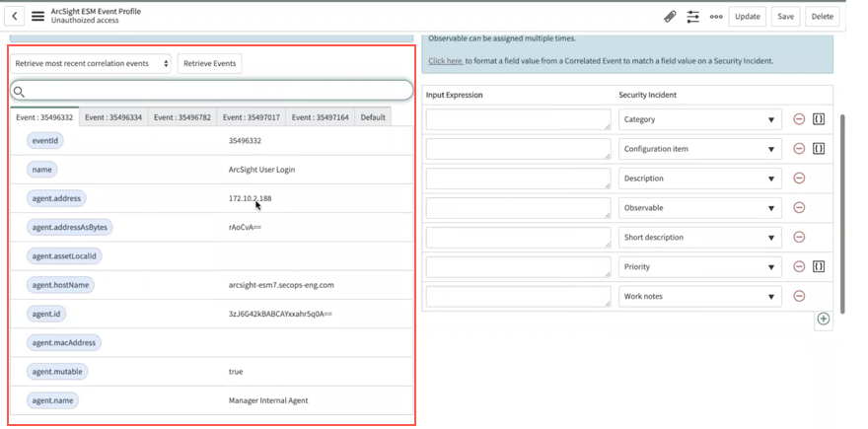Click the Save button

pos(785,17)
